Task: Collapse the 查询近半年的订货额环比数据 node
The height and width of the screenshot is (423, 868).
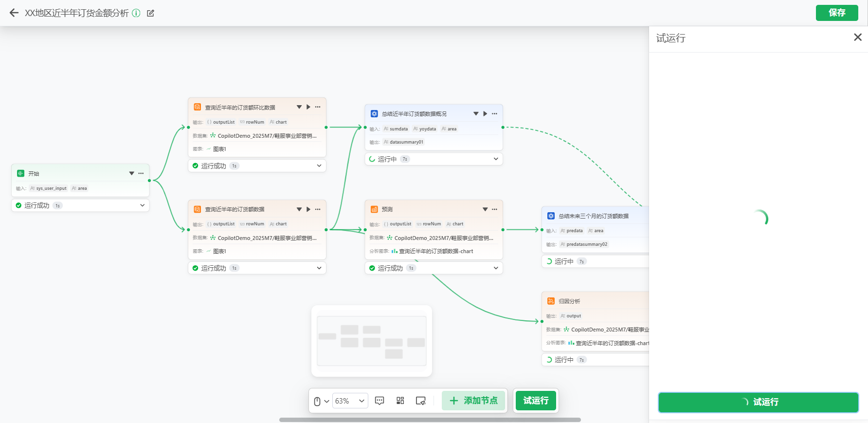Action: (x=299, y=107)
